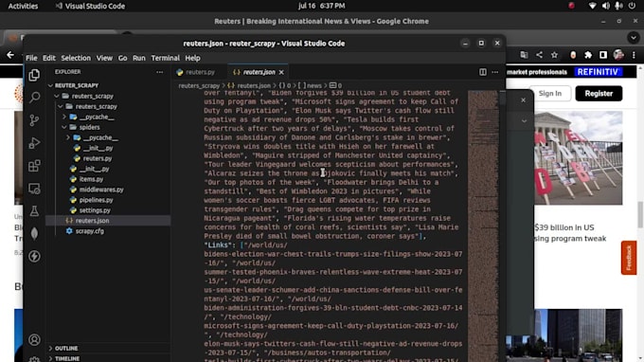
Task: Open the Terminal menu
Action: [x=165, y=58]
